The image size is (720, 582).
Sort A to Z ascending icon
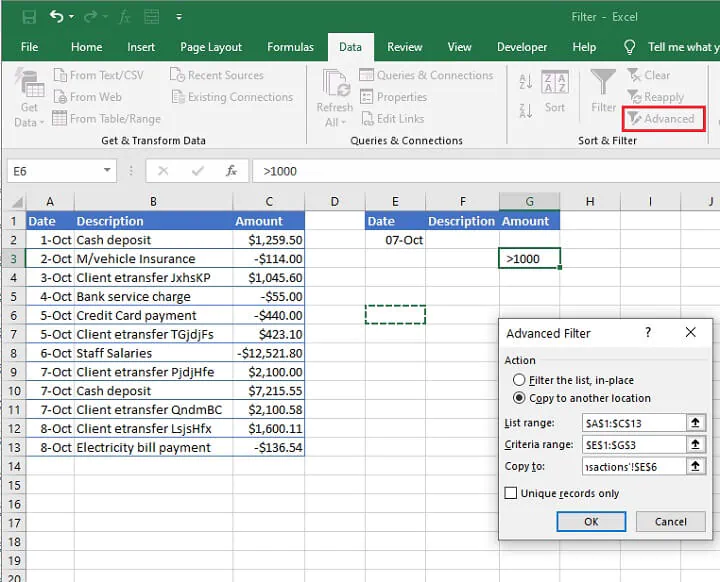pyautogui.click(x=526, y=82)
